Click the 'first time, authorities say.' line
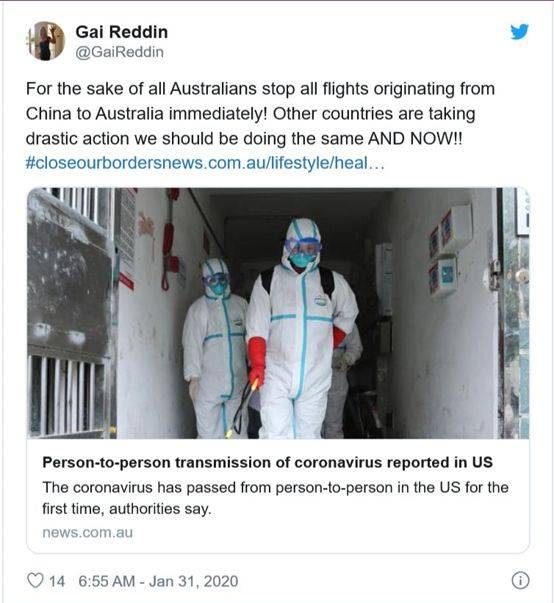554x603 pixels. (127, 509)
